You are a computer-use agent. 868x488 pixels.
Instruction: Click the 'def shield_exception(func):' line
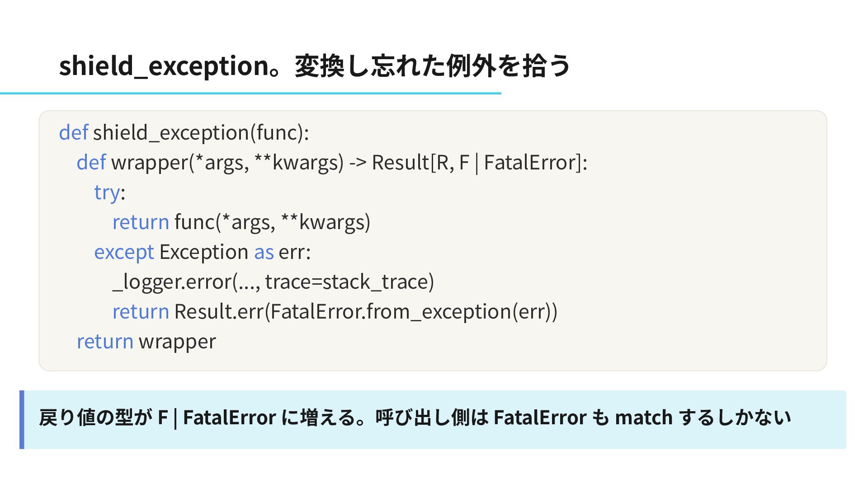[184, 132]
